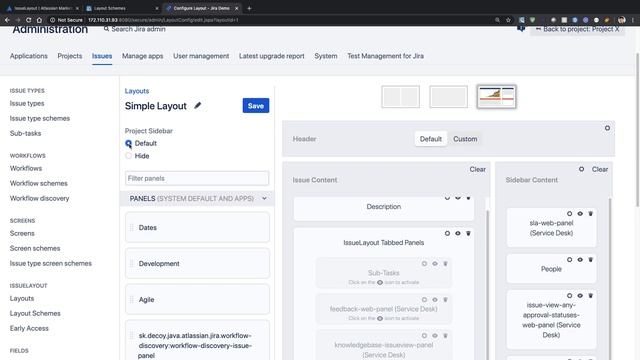640x360 pixels.
Task: Open a new browser tab
Action: pos(249,8)
